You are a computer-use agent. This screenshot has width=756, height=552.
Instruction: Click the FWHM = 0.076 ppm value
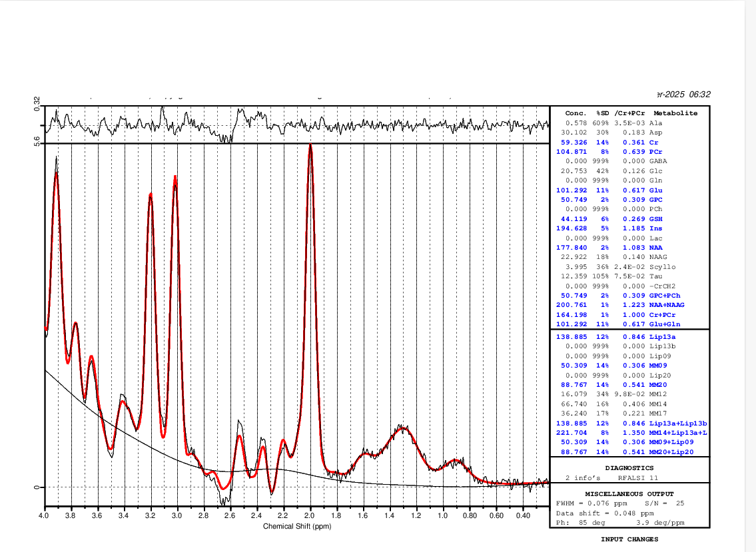click(x=589, y=503)
